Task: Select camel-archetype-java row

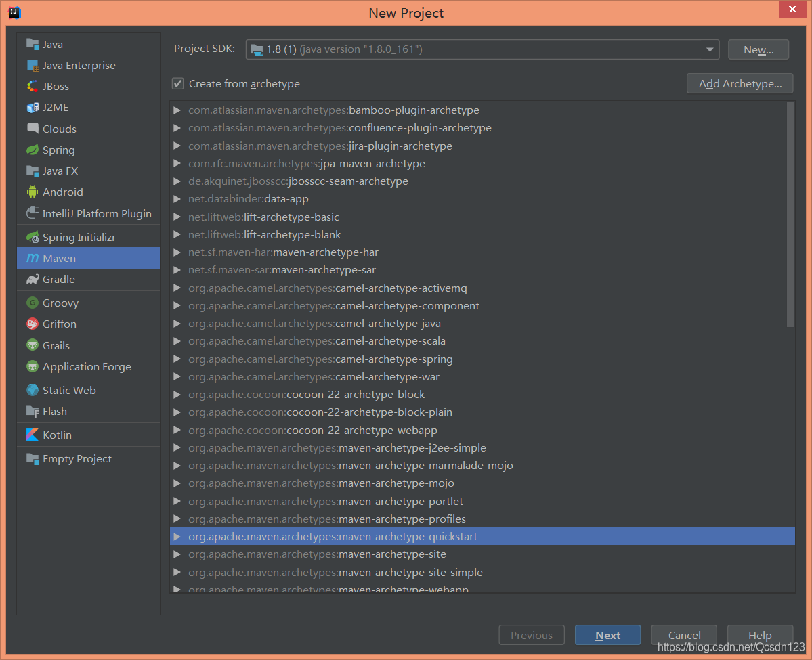Action: (x=482, y=323)
